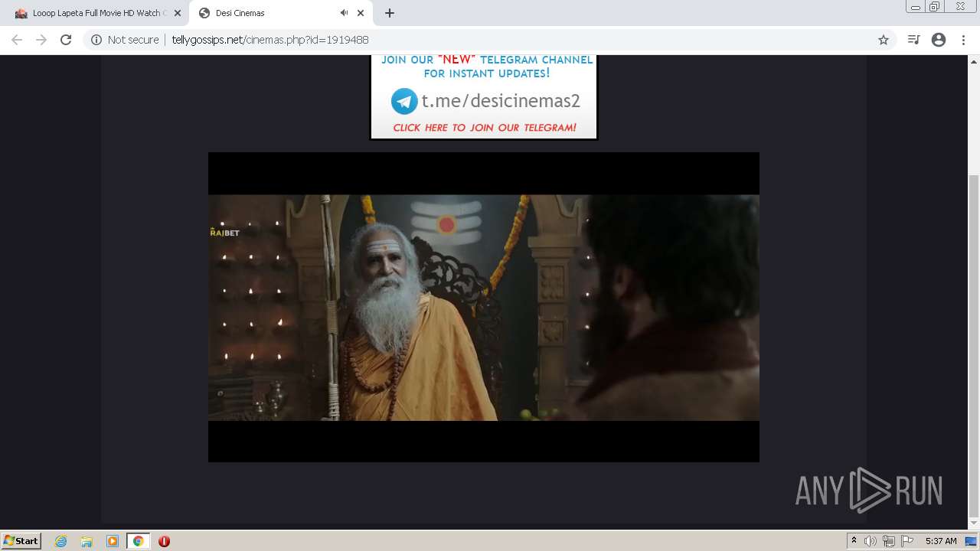Viewport: 980px width, 551px height.
Task: Click the RAJBET watermark in the video
Action: (224, 233)
